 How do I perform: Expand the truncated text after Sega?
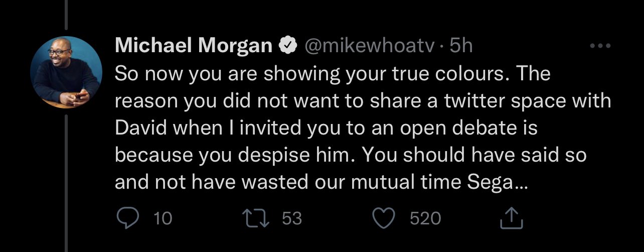click(x=520, y=183)
